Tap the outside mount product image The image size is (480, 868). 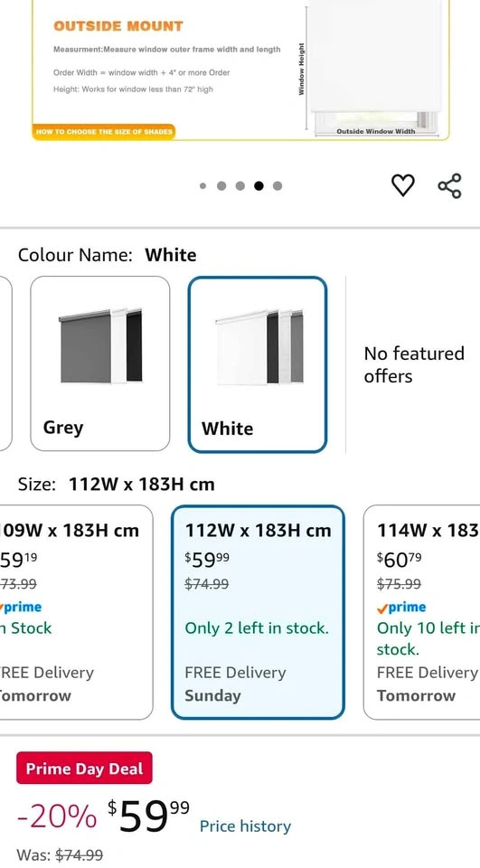[x=240, y=70]
